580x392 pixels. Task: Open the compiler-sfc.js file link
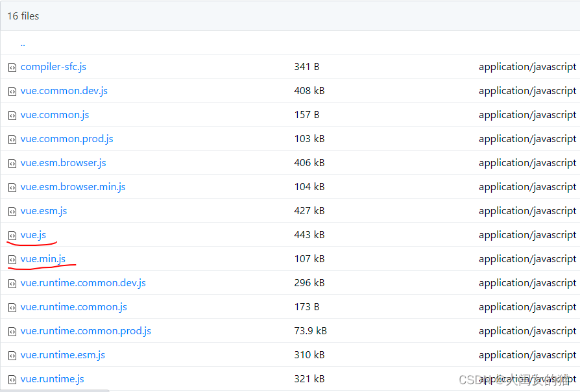tap(53, 67)
